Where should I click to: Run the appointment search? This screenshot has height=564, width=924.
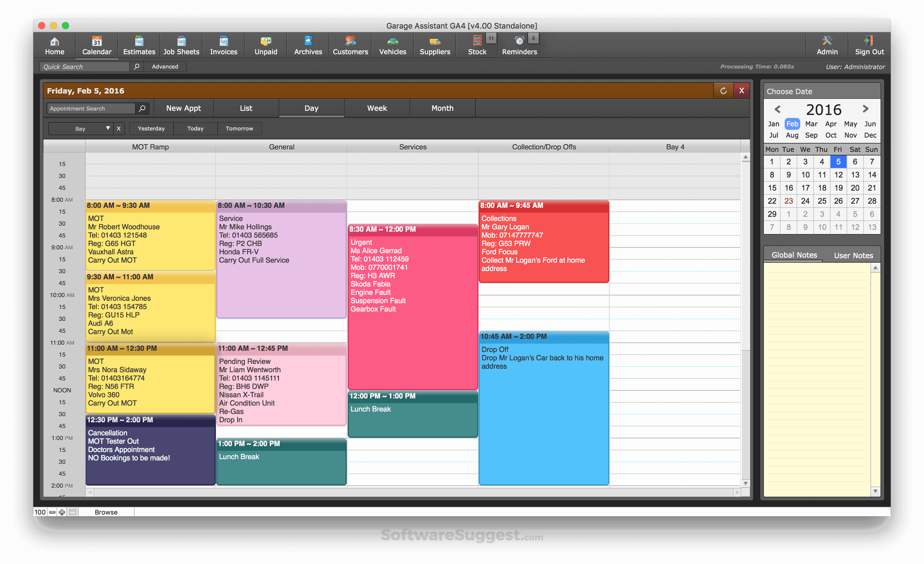142,108
